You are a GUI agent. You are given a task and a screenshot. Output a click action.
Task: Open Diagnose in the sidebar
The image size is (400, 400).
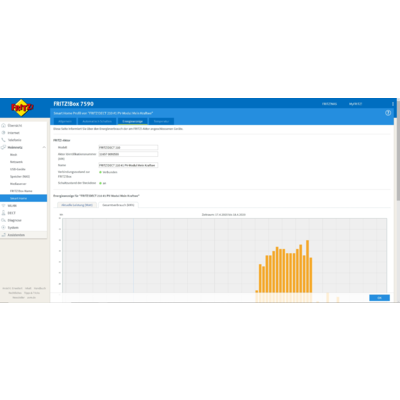click(15, 220)
